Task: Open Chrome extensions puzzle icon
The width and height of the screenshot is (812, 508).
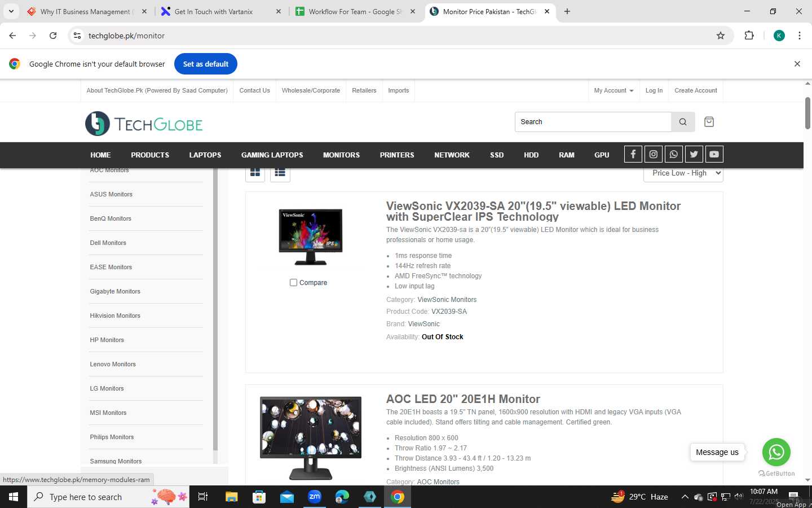Action: [x=749, y=36]
